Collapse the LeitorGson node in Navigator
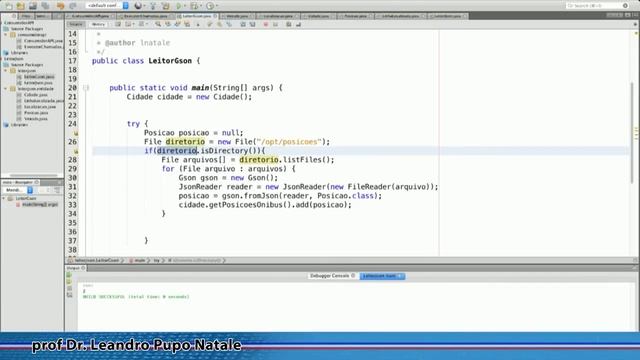Viewport: 640px width, 360px height. pos(4,198)
